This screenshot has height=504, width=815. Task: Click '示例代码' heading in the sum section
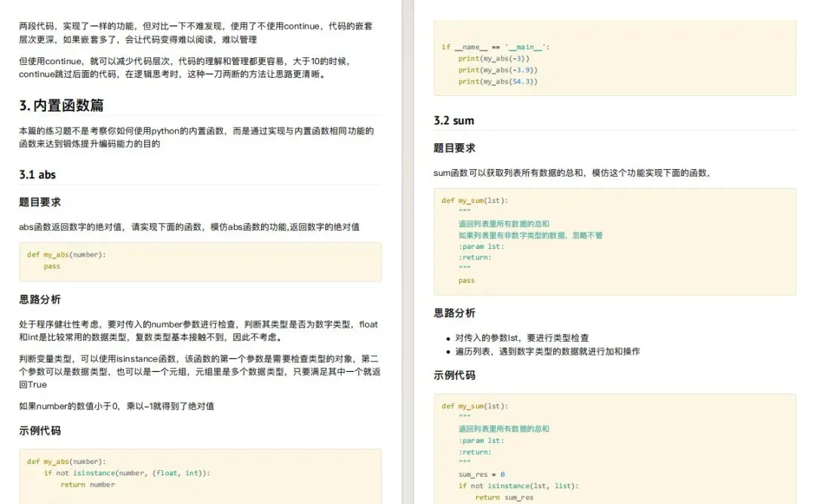click(x=454, y=375)
